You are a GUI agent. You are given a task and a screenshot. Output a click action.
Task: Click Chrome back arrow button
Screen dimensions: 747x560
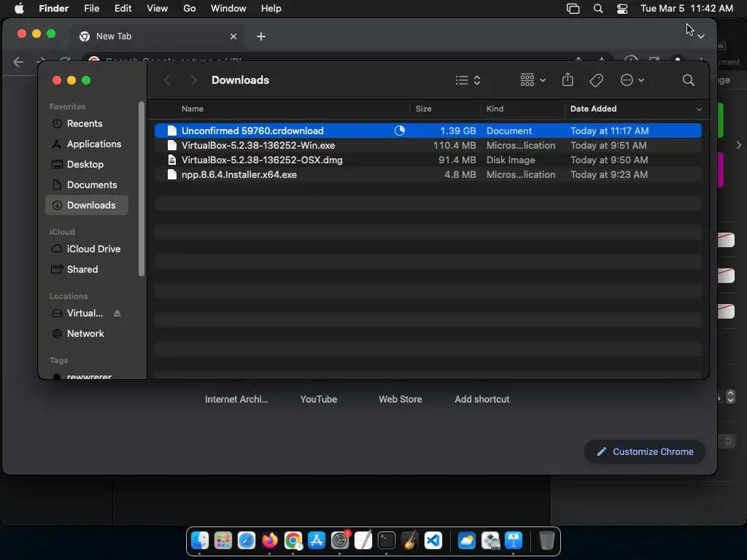[18, 62]
